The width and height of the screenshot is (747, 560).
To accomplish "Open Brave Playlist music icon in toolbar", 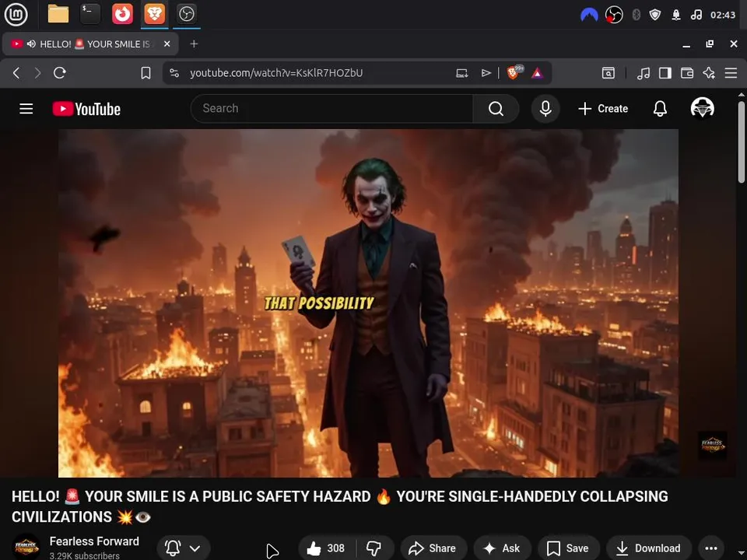I will pyautogui.click(x=644, y=73).
